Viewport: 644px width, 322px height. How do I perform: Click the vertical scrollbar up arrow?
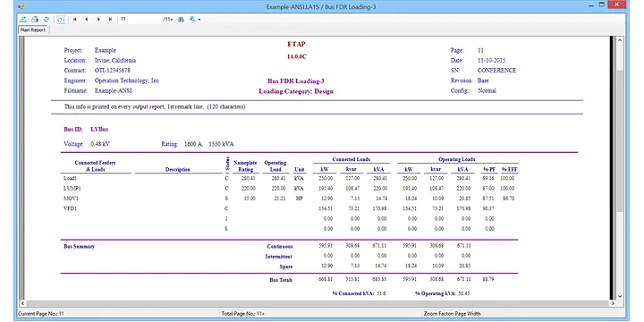coord(620,40)
